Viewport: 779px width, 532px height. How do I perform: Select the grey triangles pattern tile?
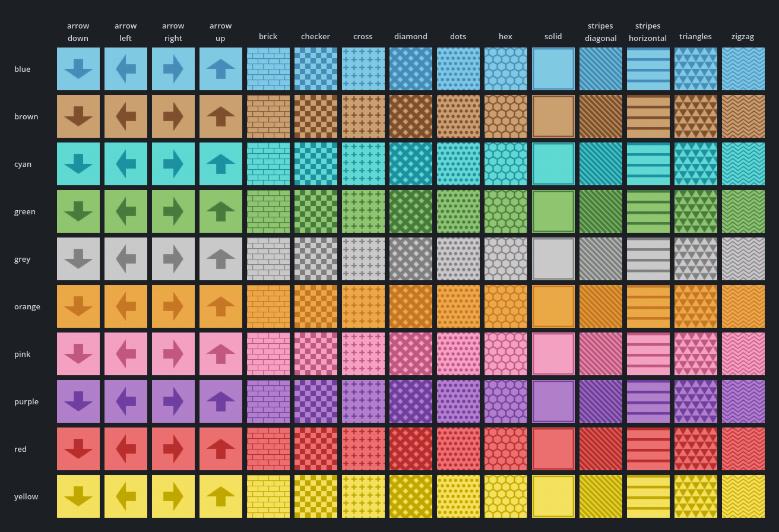(x=696, y=259)
